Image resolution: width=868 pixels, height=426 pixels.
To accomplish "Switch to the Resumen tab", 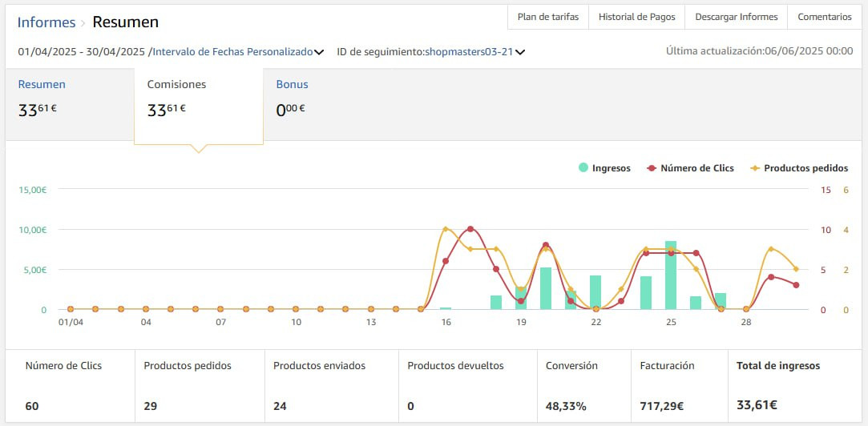I will [x=42, y=84].
